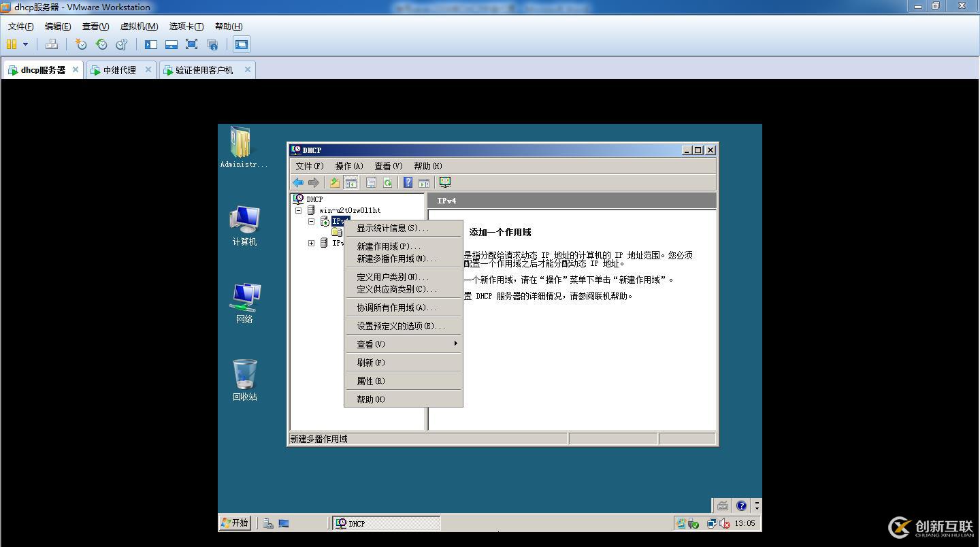Click the green refresh icon in DHCP toolbar

pos(387,182)
